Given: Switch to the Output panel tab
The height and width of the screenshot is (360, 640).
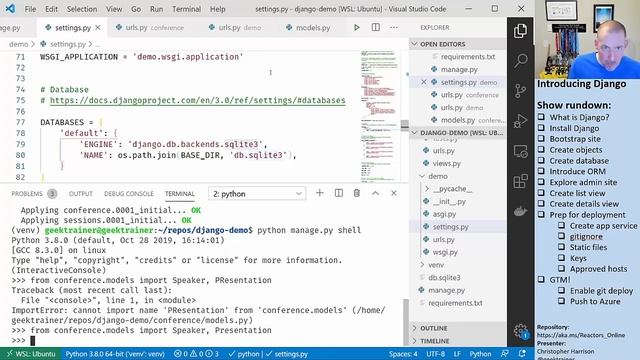Looking at the screenshot, I should pyautogui.click(x=80, y=193).
